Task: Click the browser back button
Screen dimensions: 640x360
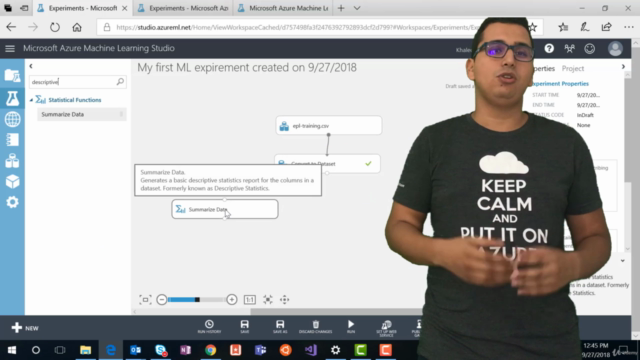Action: (x=11, y=27)
